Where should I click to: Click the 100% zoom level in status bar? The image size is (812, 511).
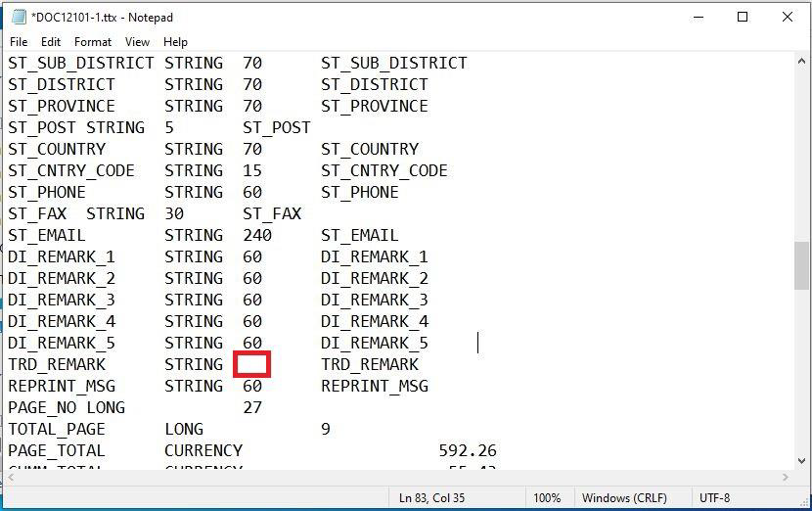coord(547,498)
